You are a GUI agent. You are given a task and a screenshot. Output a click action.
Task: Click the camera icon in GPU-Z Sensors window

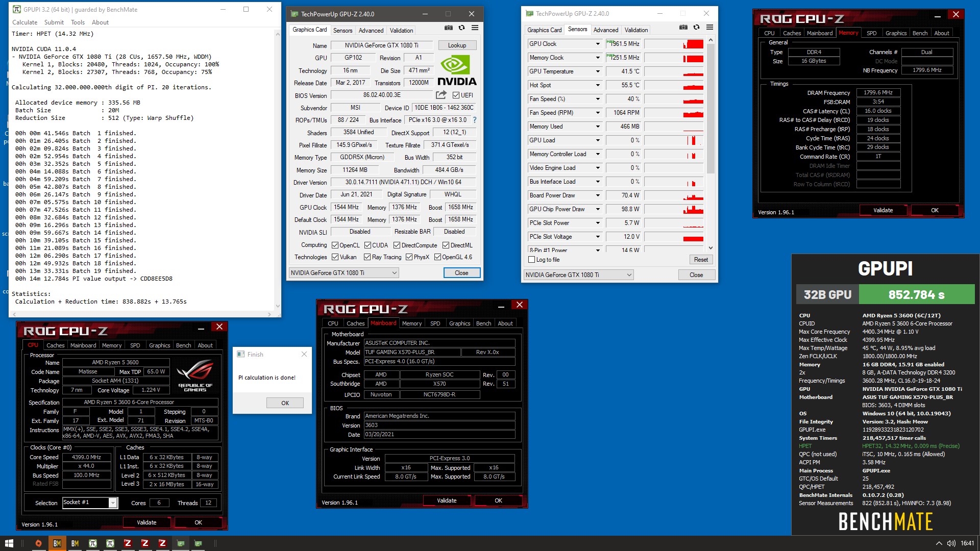click(683, 27)
